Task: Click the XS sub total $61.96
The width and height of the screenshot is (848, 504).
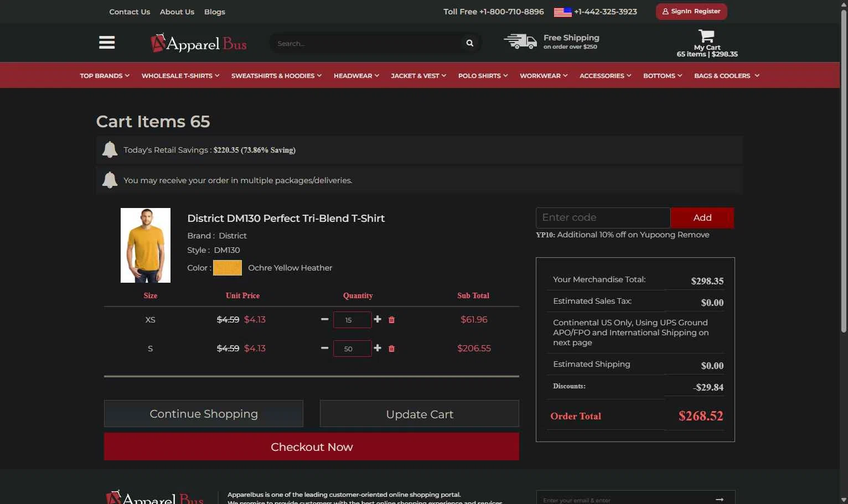Action: coord(474,319)
